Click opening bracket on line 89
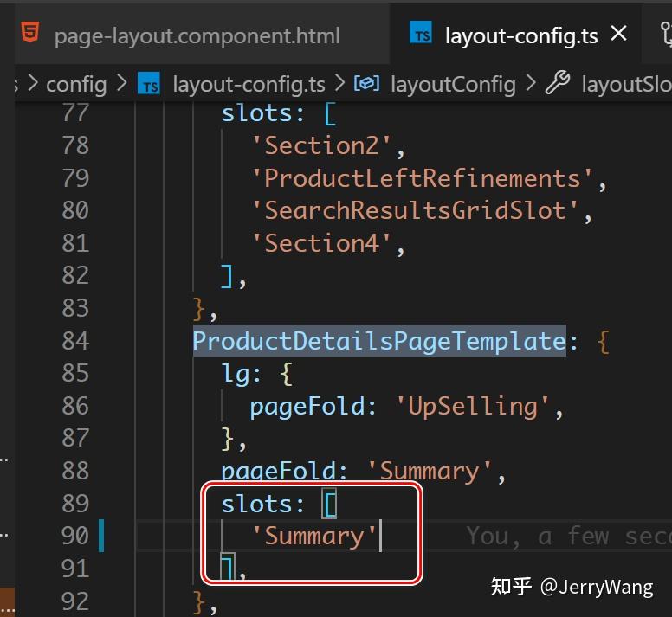Screen dimensions: 672x617 [330, 504]
